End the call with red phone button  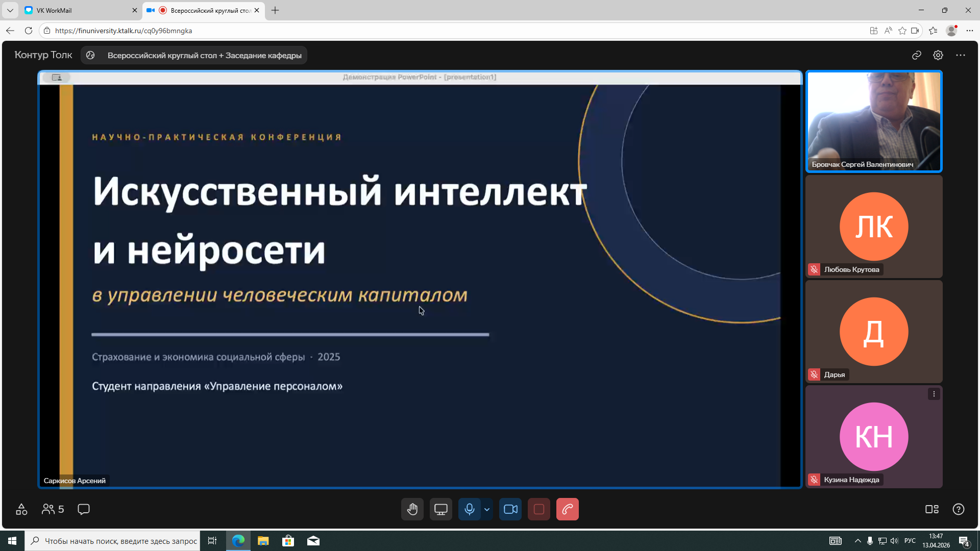568,509
